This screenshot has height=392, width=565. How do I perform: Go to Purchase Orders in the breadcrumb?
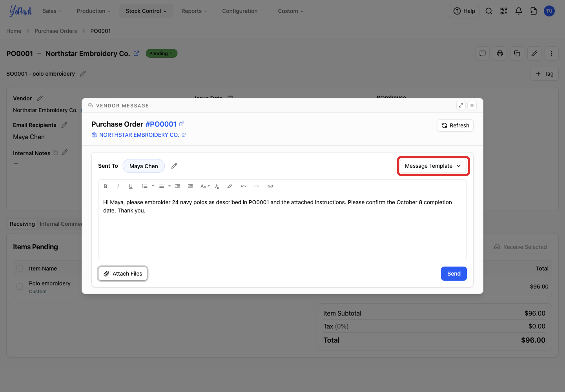56,31
